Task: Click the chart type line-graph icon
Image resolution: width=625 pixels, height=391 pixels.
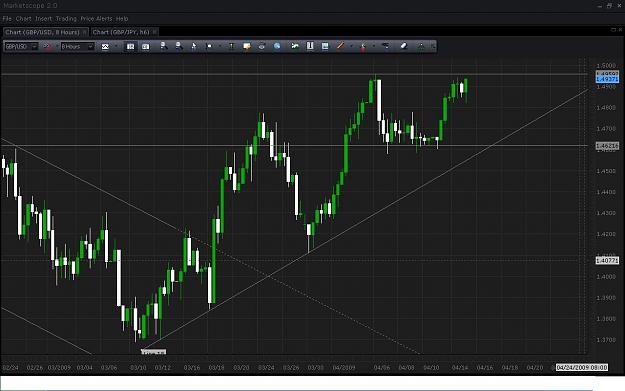Action: click(x=105, y=47)
